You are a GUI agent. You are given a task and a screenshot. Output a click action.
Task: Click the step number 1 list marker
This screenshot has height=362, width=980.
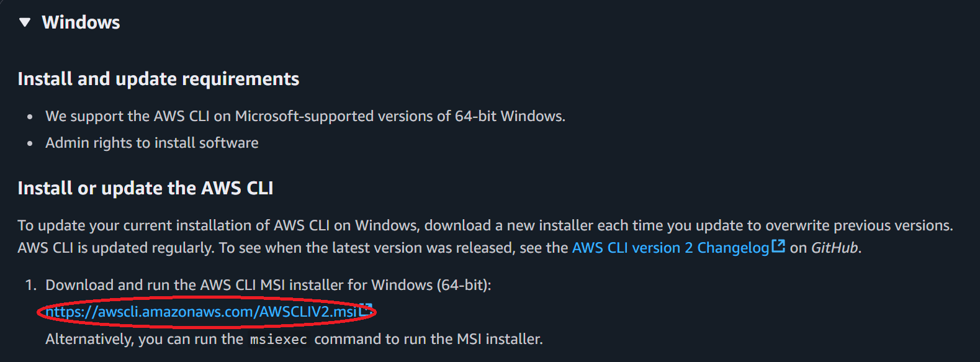coord(30,285)
